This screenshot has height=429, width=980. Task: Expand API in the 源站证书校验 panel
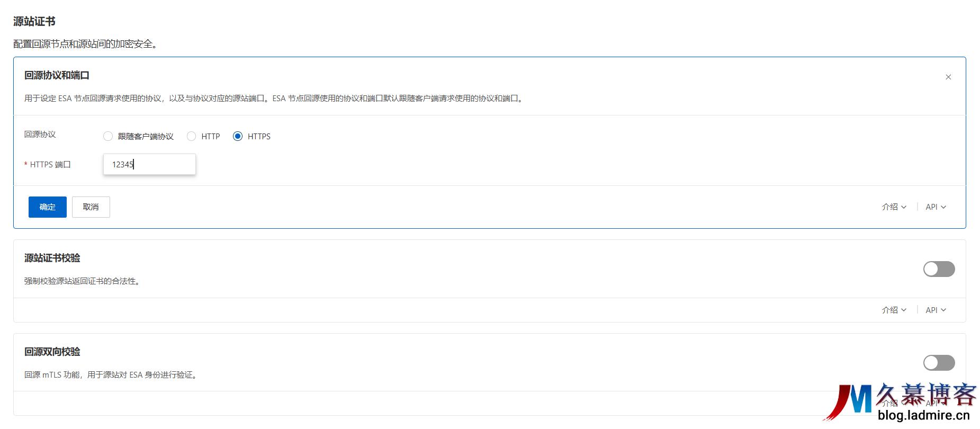936,310
